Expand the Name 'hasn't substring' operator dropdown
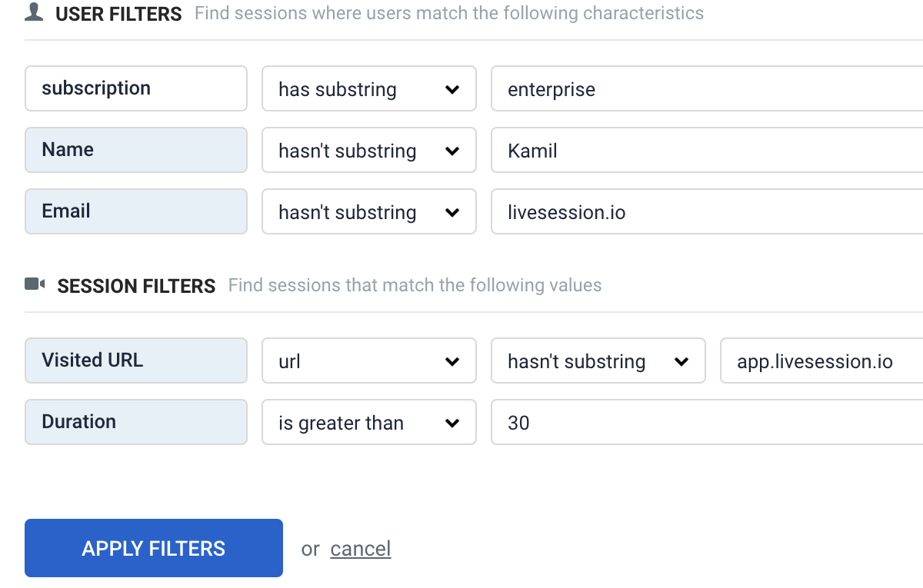 (368, 151)
